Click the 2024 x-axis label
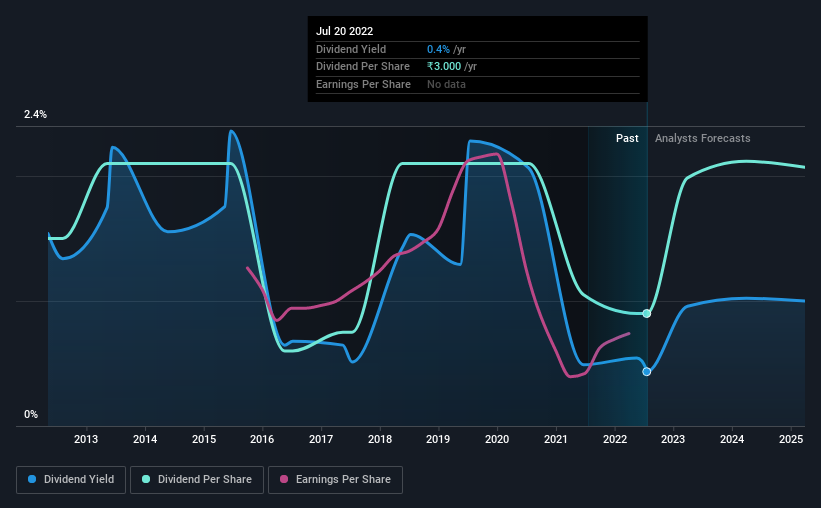Viewport: 821px width, 508px height. [732, 439]
